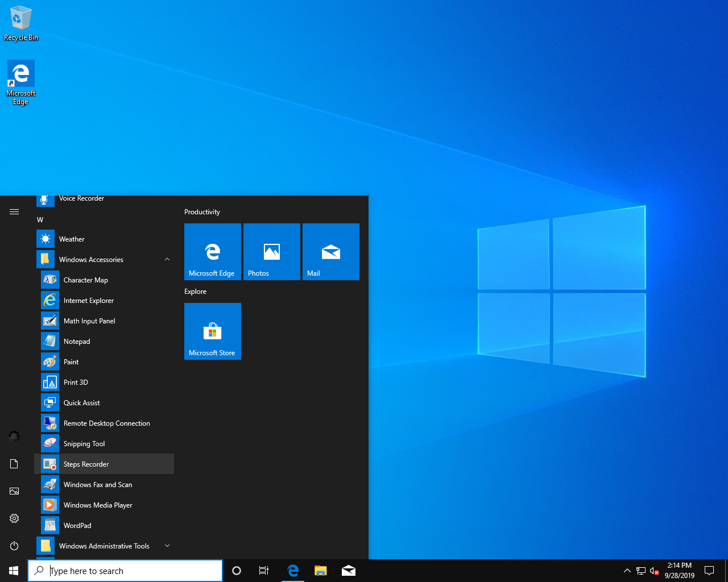
Task: Click the Productivity group title
Action: click(202, 212)
